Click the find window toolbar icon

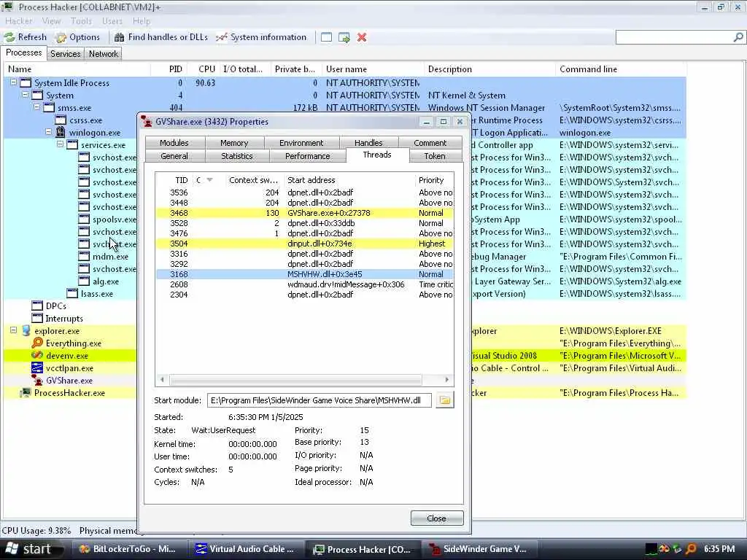click(326, 37)
